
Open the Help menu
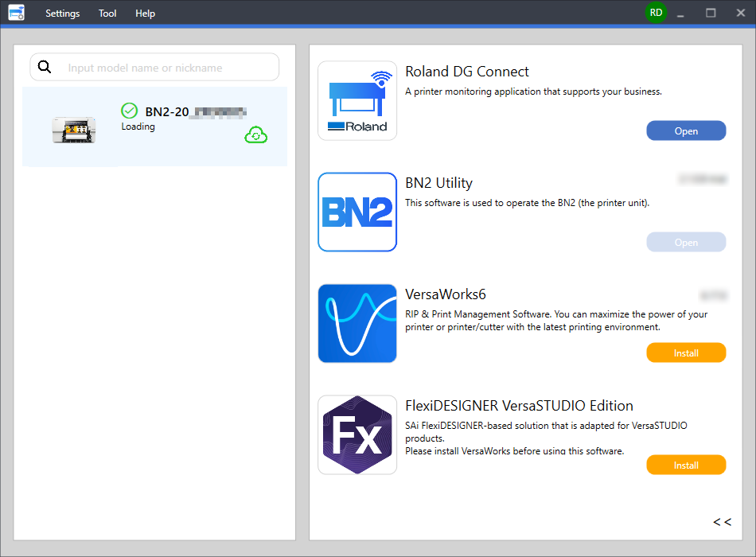click(145, 14)
